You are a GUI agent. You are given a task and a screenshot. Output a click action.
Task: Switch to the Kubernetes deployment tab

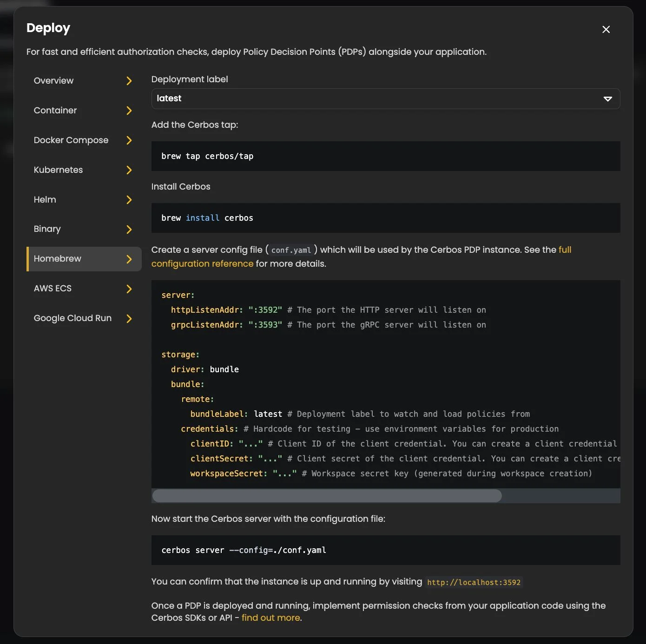pos(58,170)
